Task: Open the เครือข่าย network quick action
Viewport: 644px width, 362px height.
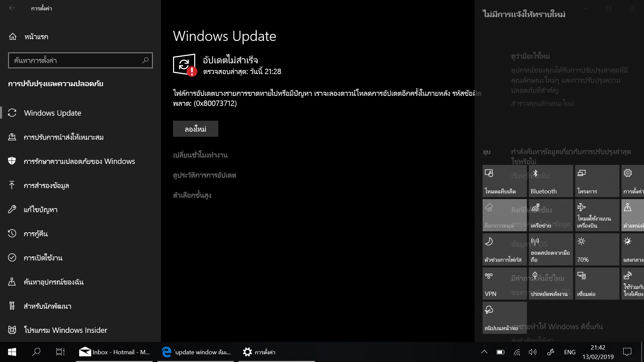Action: (551, 215)
